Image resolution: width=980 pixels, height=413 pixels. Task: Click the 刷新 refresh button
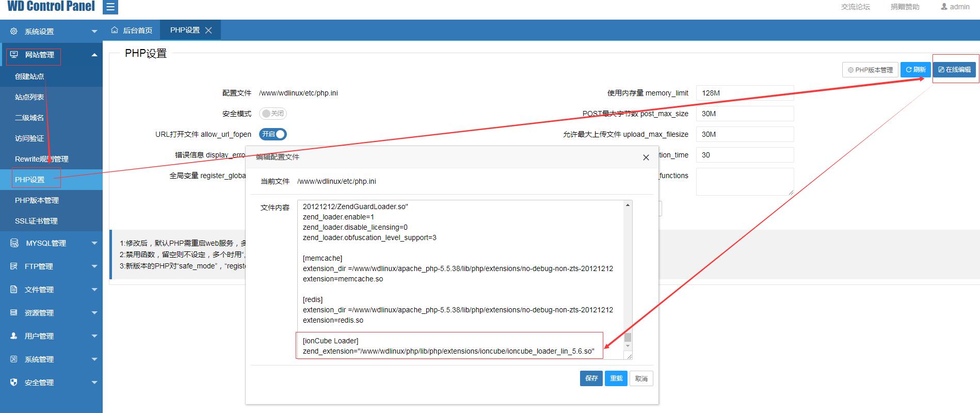[x=915, y=70]
